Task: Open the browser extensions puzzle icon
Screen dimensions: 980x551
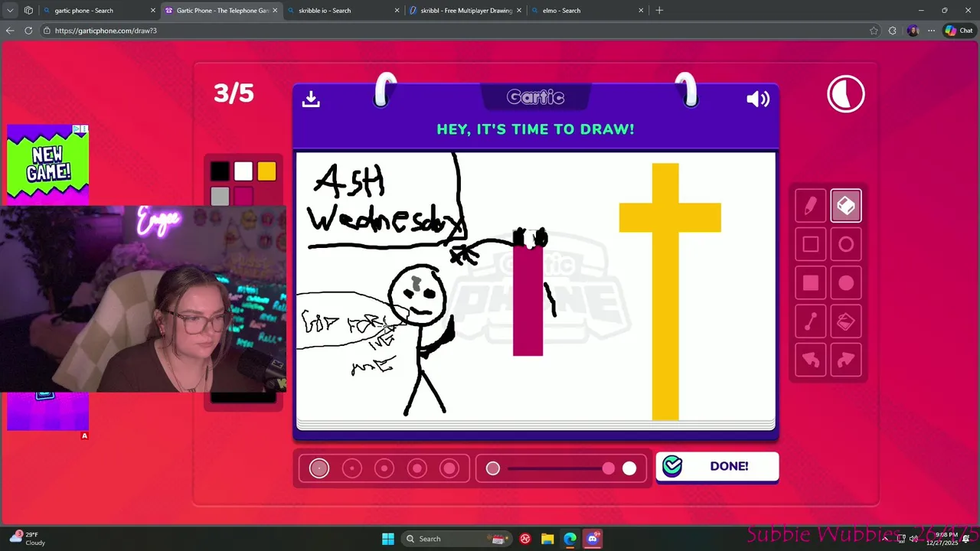Action: click(893, 31)
